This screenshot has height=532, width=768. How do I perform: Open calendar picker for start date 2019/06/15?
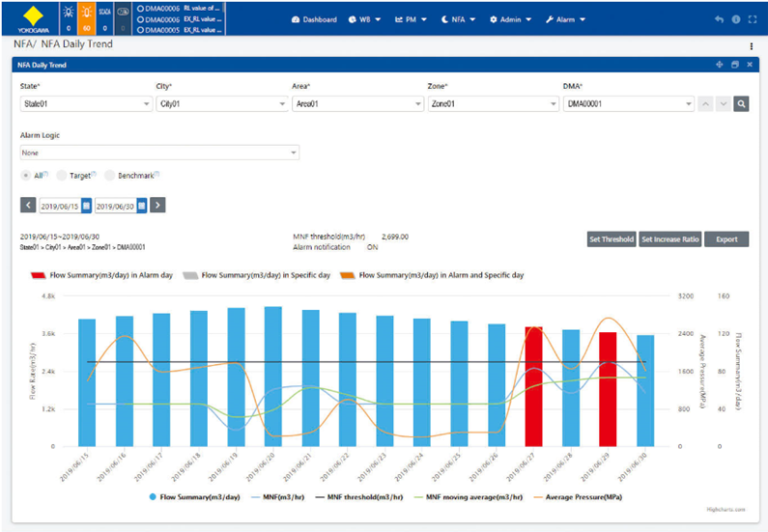tap(86, 205)
